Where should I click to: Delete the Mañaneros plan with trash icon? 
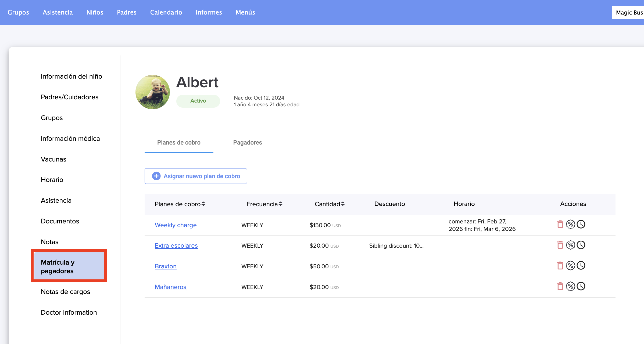(560, 286)
